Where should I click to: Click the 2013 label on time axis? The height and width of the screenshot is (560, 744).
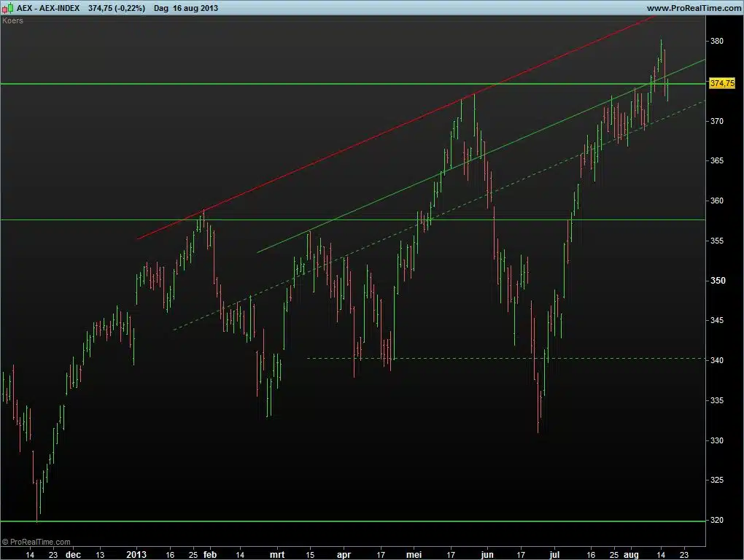pyautogui.click(x=138, y=554)
